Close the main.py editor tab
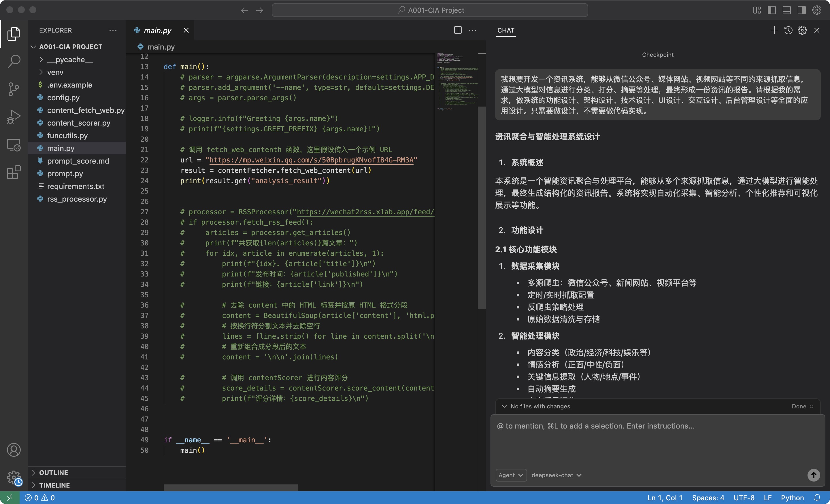This screenshot has width=830, height=504. (186, 30)
